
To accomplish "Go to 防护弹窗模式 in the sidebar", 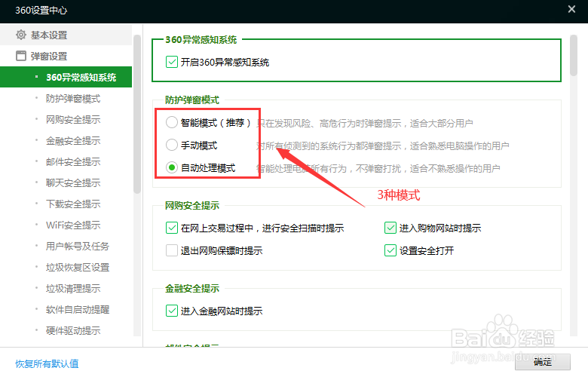I will point(73,99).
